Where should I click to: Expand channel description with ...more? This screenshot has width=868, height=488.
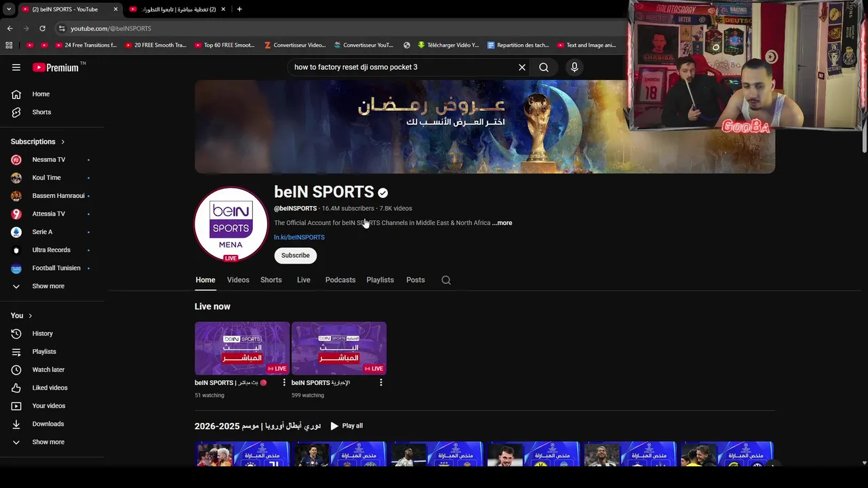pyautogui.click(x=502, y=223)
